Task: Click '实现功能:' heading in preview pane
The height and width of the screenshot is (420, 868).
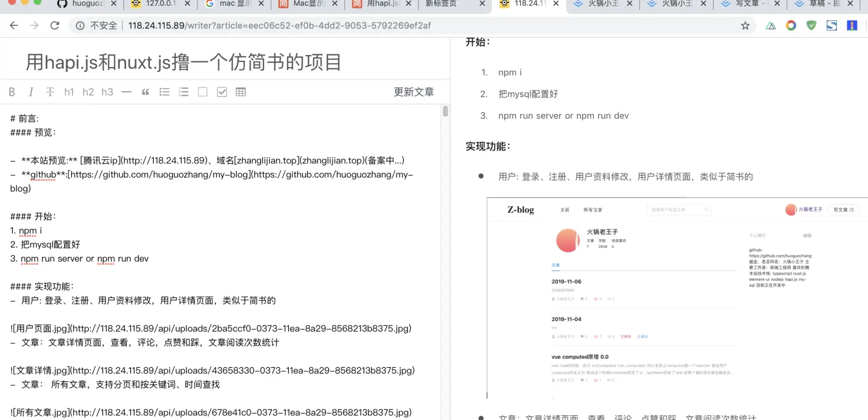Action: (488, 147)
